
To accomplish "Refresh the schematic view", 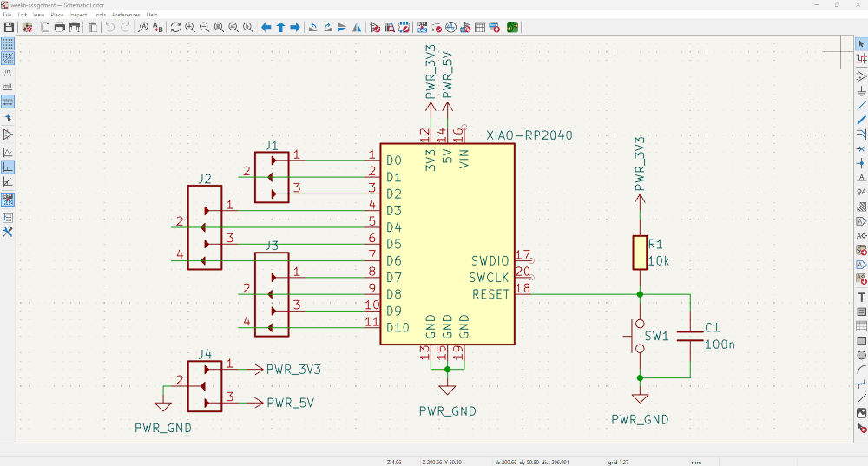I will 175,27.
